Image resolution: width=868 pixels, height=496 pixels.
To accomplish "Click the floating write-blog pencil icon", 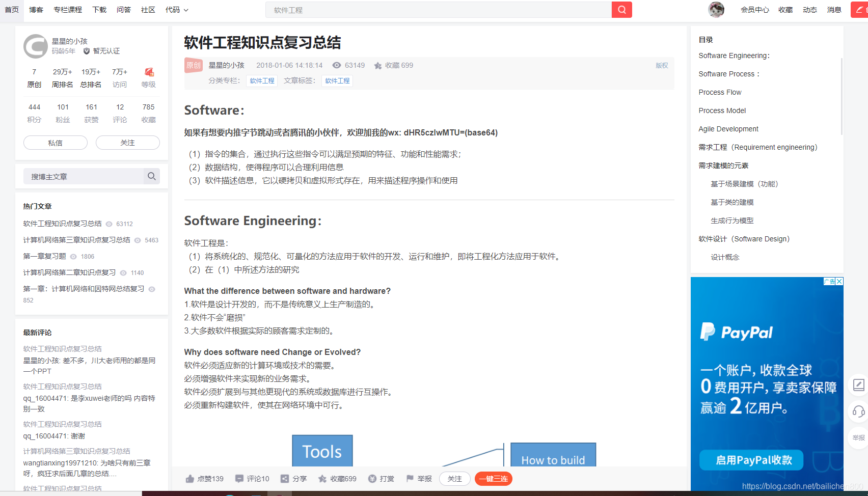I will [858, 385].
